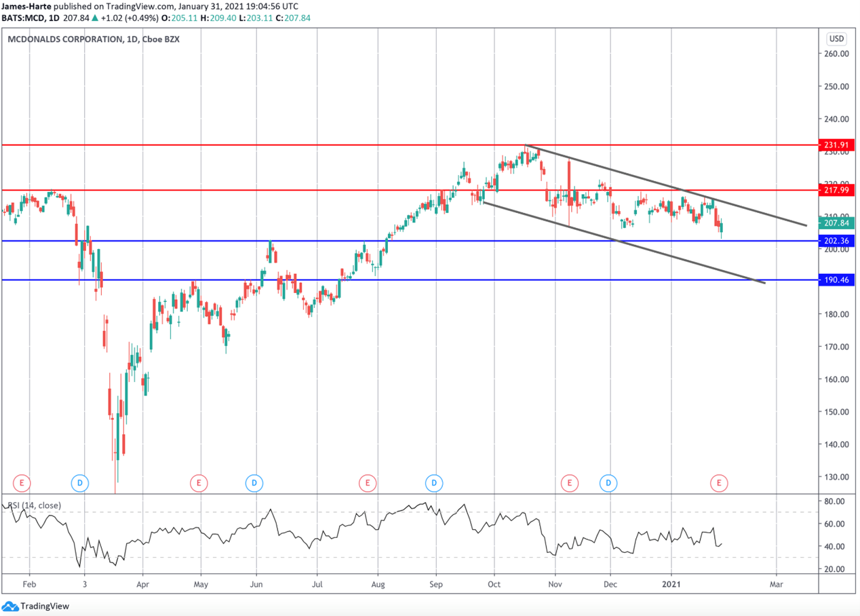Image resolution: width=860 pixels, height=616 pixels.
Task: Click the Aug label on the time axis
Action: pyautogui.click(x=378, y=583)
